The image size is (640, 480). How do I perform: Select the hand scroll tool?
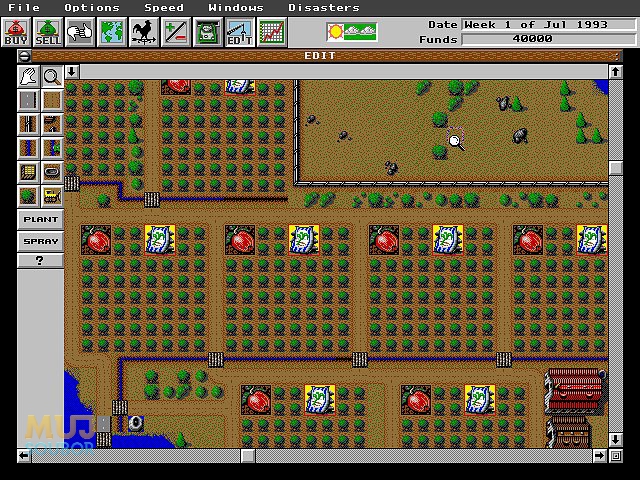click(29, 76)
